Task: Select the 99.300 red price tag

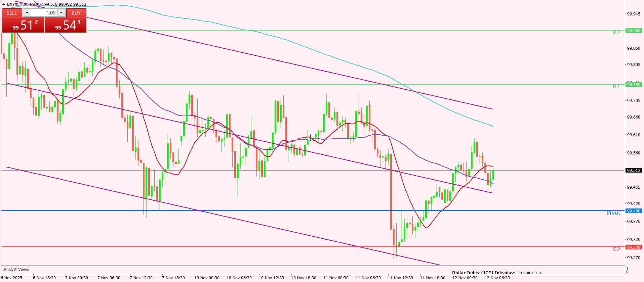Action: point(634,247)
